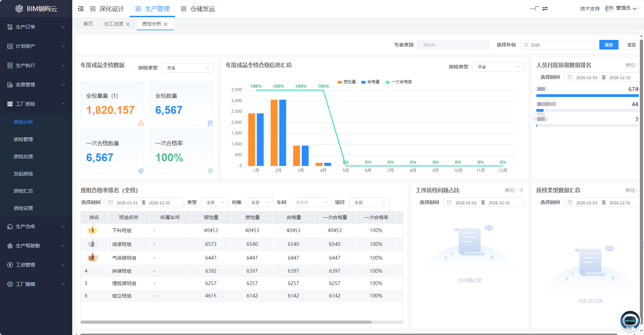
Task: Collapse the 工厂质检 menu chevron
Action: (63, 104)
